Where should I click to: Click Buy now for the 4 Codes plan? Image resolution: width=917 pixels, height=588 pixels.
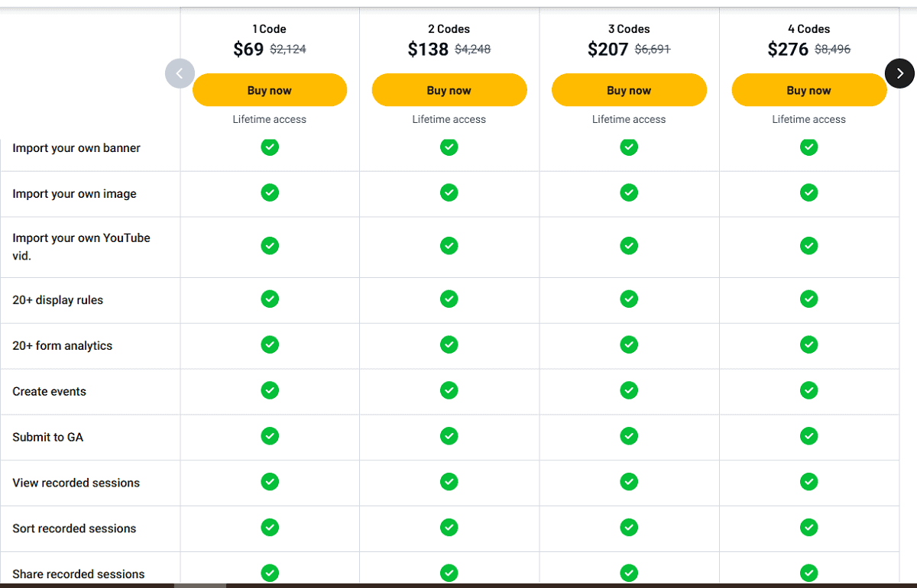808,89
